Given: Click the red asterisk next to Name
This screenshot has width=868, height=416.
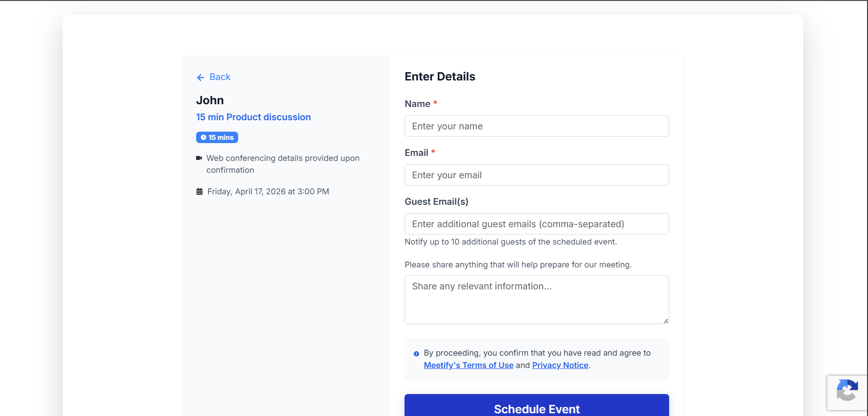Looking at the screenshot, I should point(434,104).
